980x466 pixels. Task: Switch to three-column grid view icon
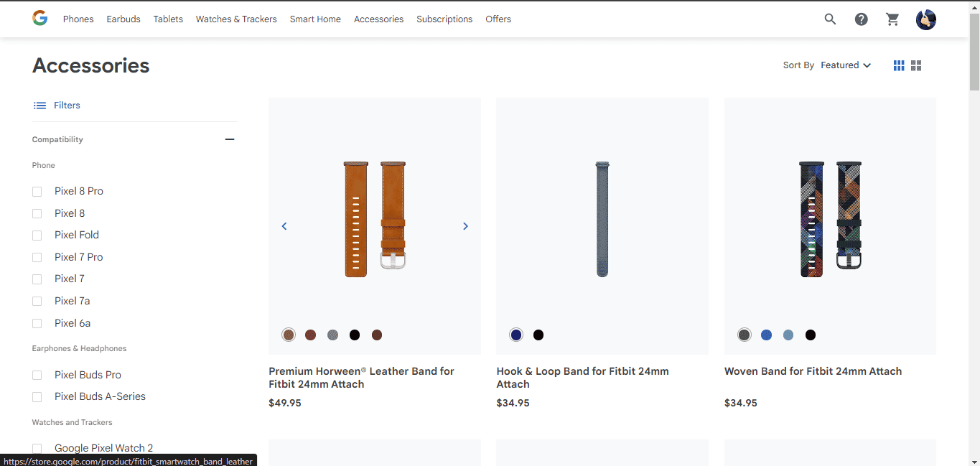pos(898,65)
